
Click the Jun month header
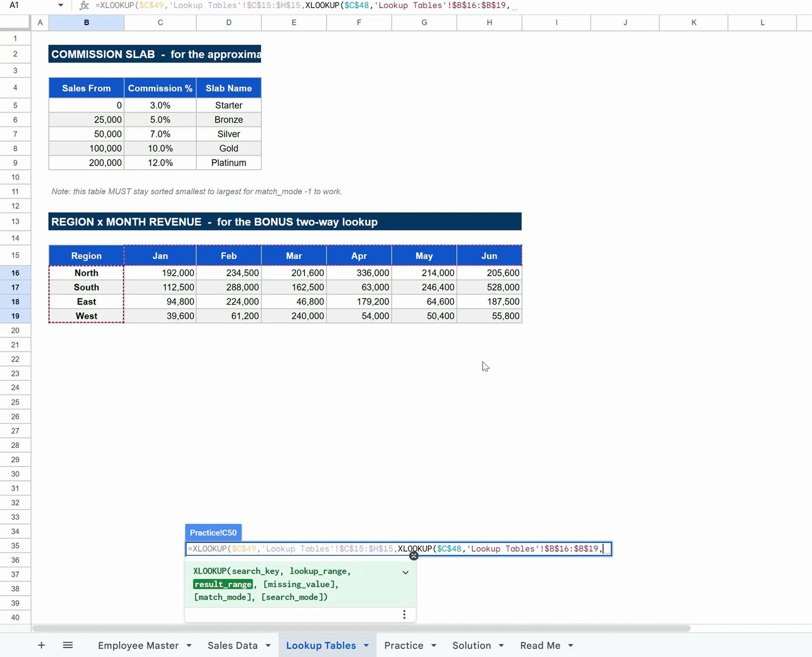click(x=489, y=255)
